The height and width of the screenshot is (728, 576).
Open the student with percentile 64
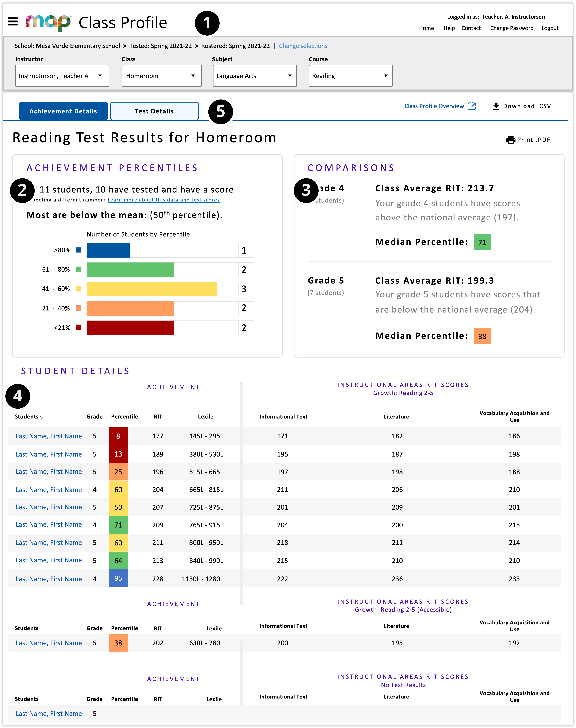(x=49, y=560)
